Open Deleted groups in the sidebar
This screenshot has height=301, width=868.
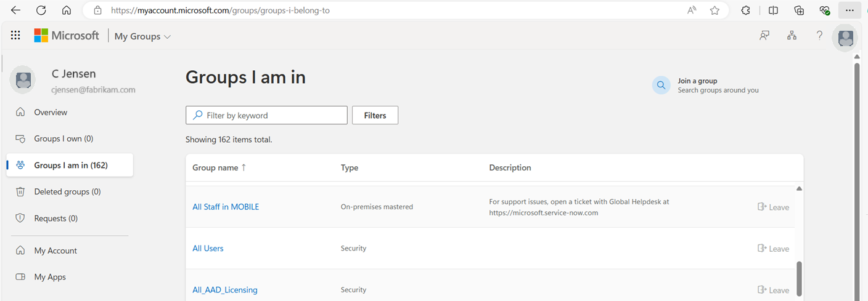point(67,191)
